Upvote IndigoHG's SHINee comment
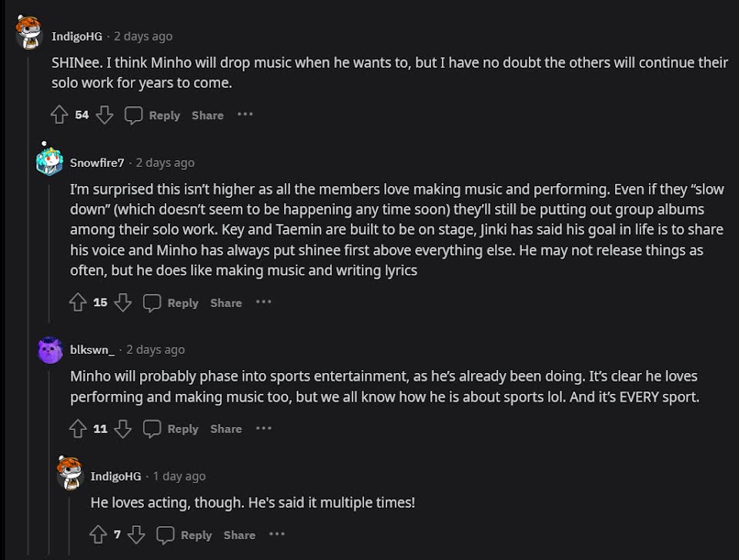Viewport: 739px width, 560px height. [59, 115]
